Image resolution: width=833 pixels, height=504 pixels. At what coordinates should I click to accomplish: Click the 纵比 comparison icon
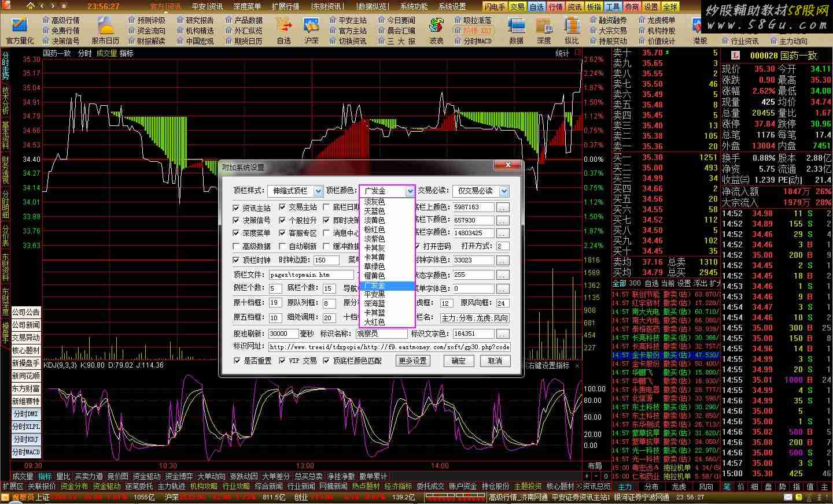(572, 30)
